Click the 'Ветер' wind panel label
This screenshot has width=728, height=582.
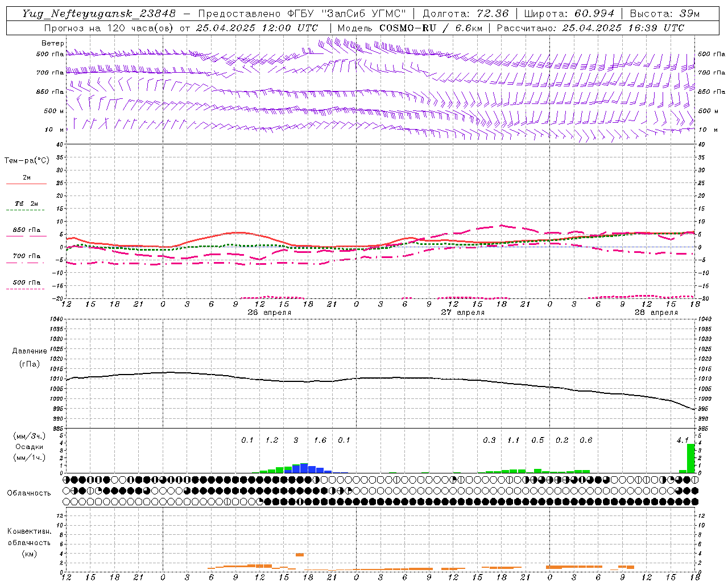pyautogui.click(x=53, y=43)
